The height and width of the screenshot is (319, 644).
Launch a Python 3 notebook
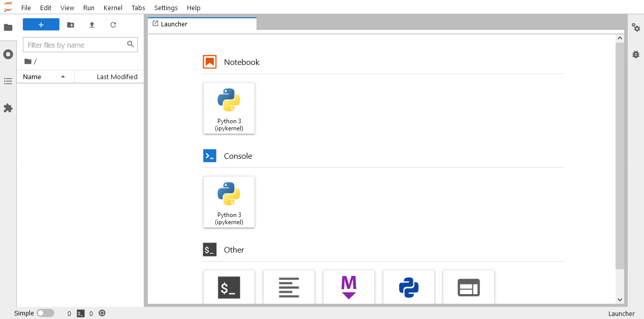pos(229,108)
